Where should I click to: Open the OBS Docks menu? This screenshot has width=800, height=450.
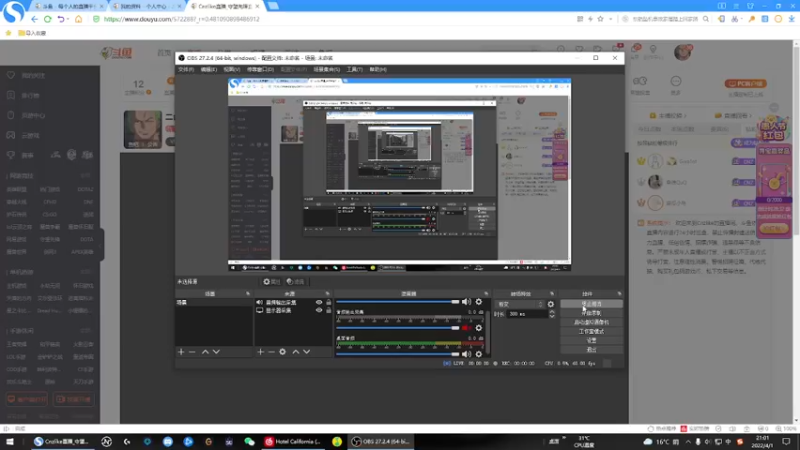pos(260,69)
